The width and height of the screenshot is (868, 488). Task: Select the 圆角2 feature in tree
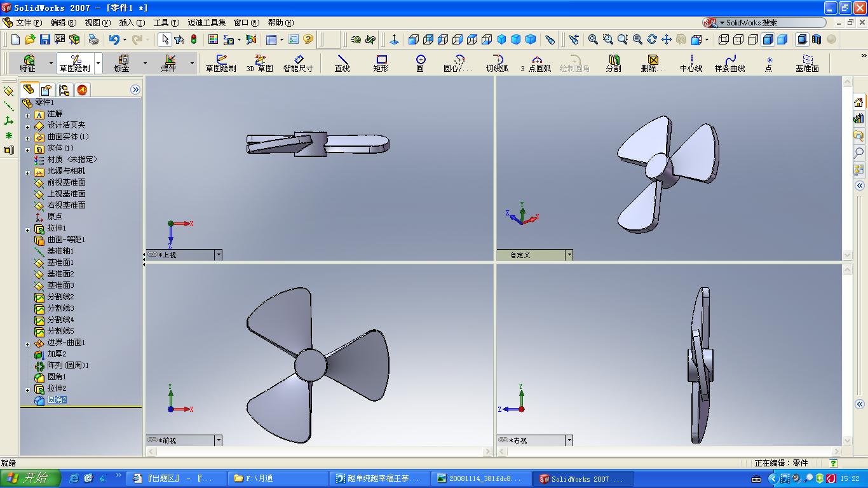point(57,400)
